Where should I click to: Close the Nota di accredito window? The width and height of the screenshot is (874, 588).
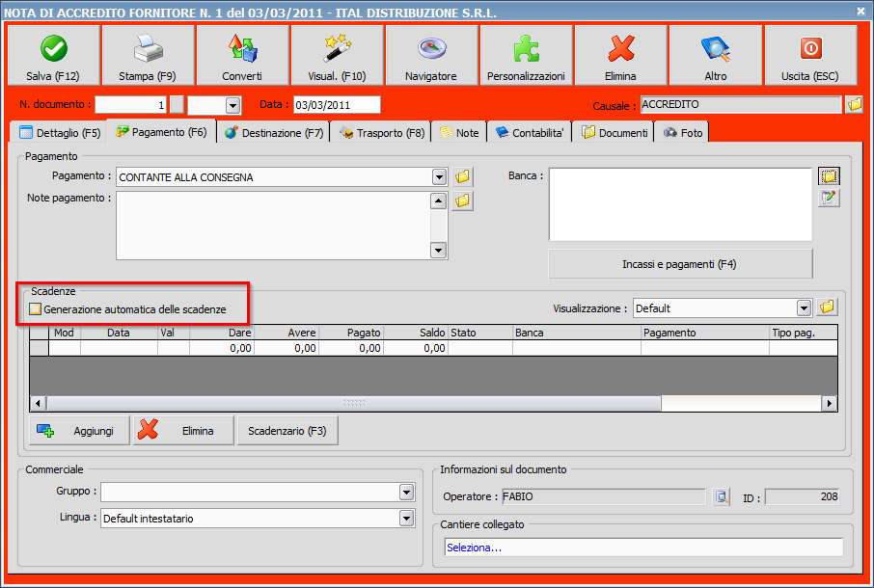point(861,11)
